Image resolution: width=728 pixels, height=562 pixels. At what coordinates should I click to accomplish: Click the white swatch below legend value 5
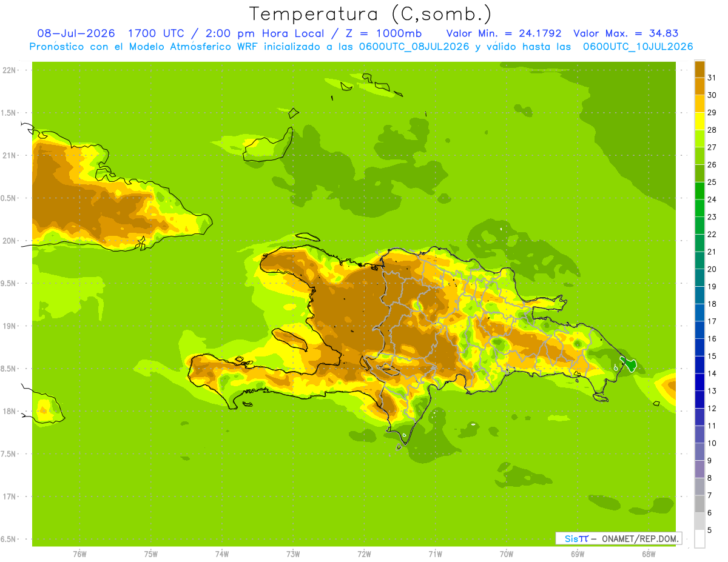click(699, 538)
